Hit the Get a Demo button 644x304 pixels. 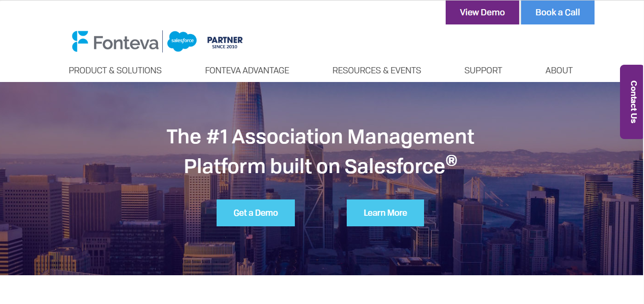pyautogui.click(x=255, y=213)
